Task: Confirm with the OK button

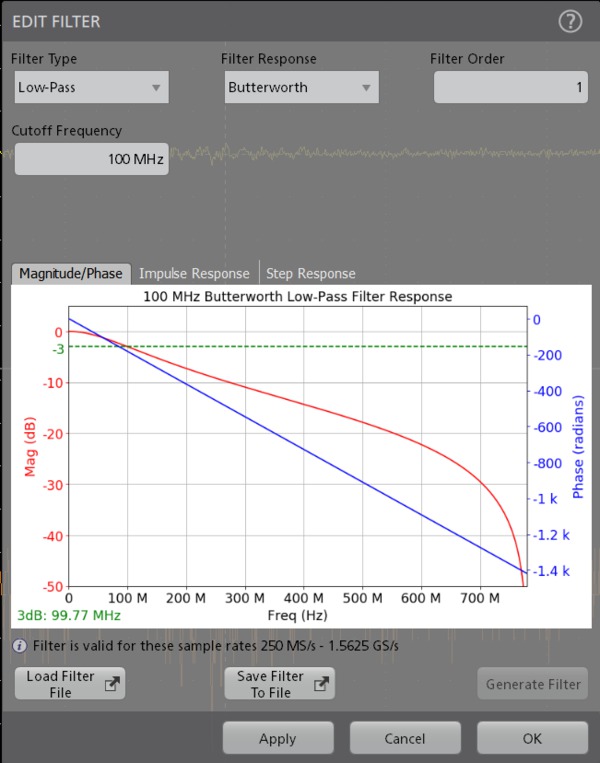Action: point(531,738)
